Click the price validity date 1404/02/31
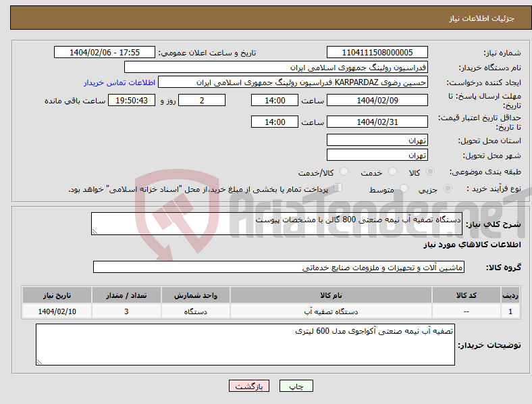The image size is (532, 404). (377, 122)
